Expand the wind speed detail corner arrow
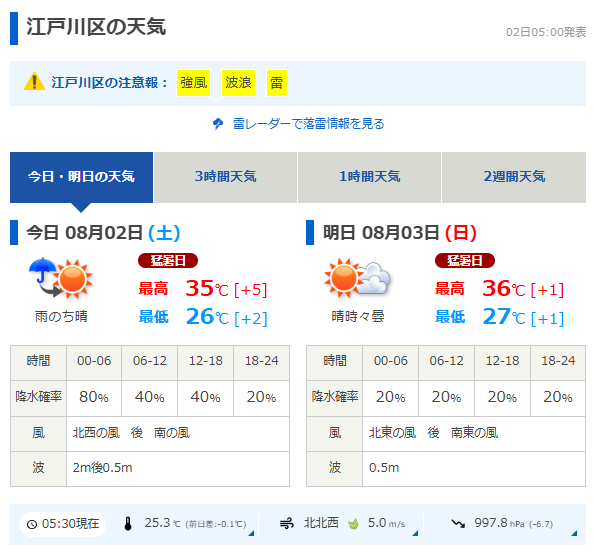Viewport: 594px width, 553px height. [x=415, y=533]
